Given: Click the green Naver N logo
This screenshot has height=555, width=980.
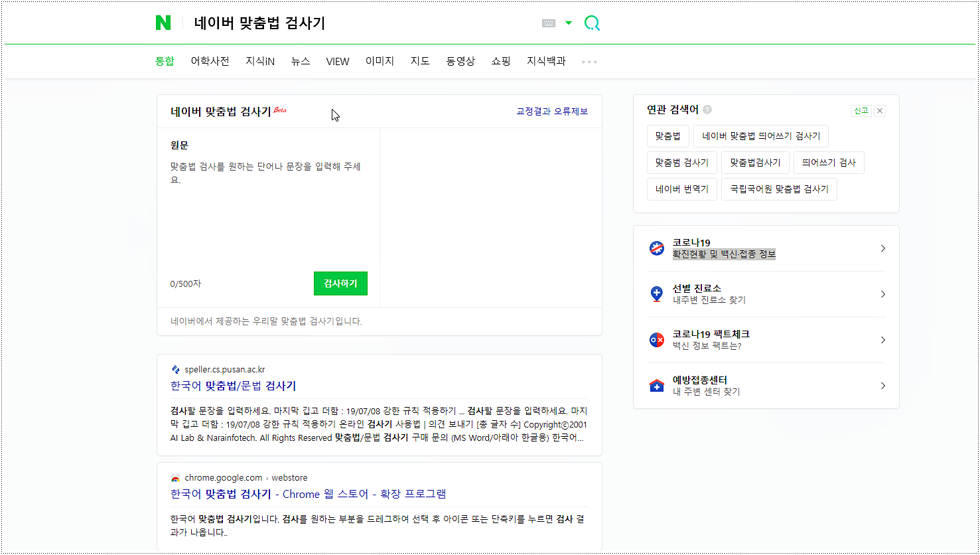Looking at the screenshot, I should [163, 23].
